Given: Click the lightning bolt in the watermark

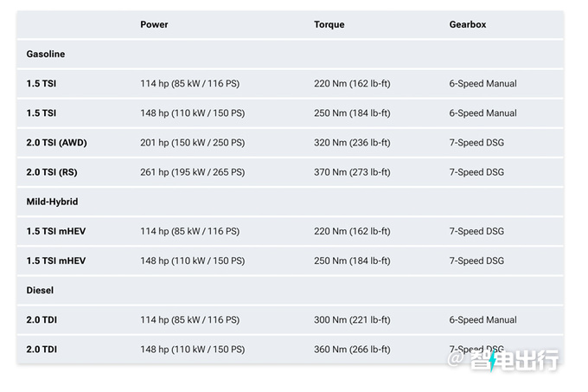Looking at the screenshot, I should click(x=492, y=361).
